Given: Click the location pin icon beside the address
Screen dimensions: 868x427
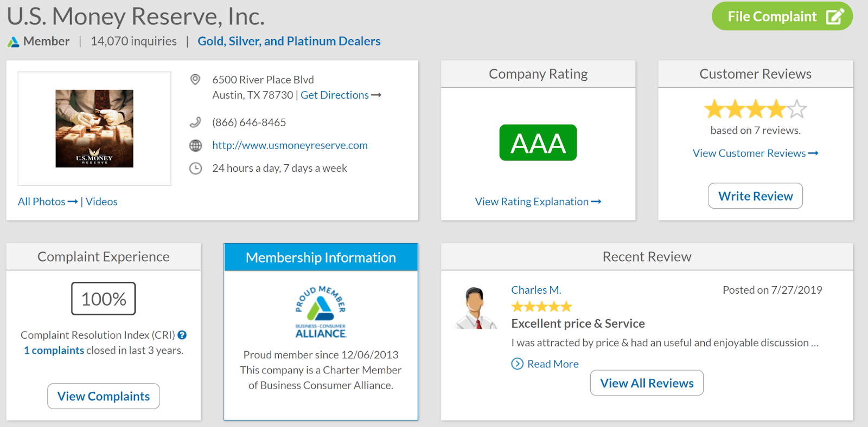Looking at the screenshot, I should coord(195,80).
